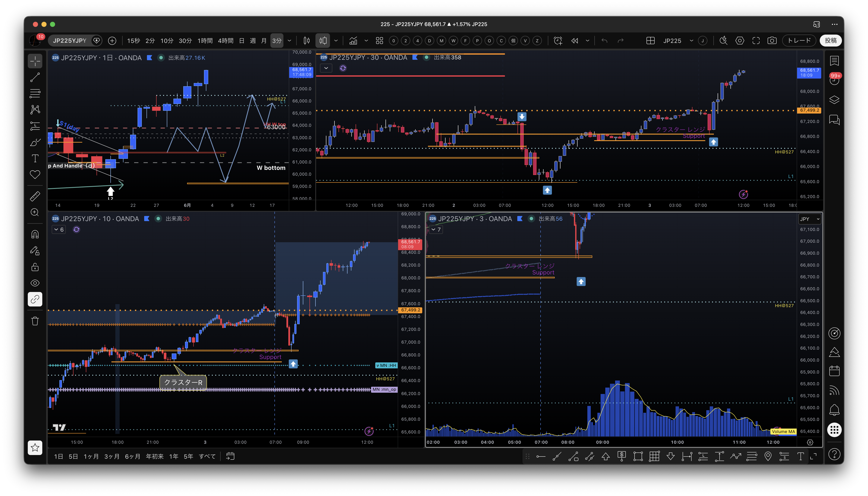This screenshot has width=868, height=496.
Task: Select the bar chart style icon
Action: (306, 41)
